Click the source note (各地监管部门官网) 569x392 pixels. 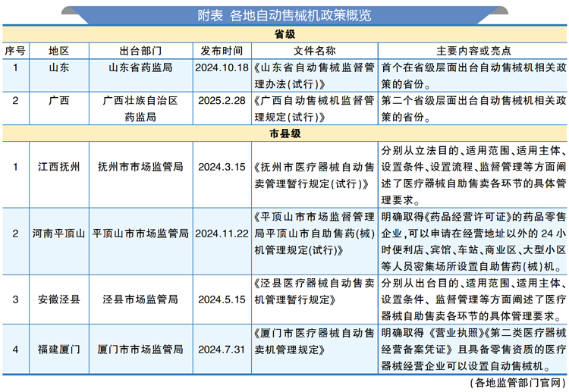(517, 383)
